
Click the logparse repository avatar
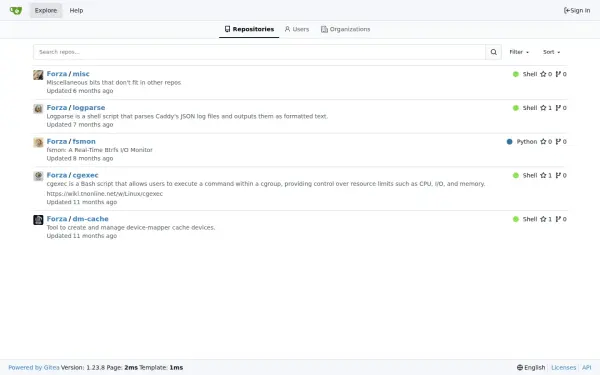tap(38, 109)
